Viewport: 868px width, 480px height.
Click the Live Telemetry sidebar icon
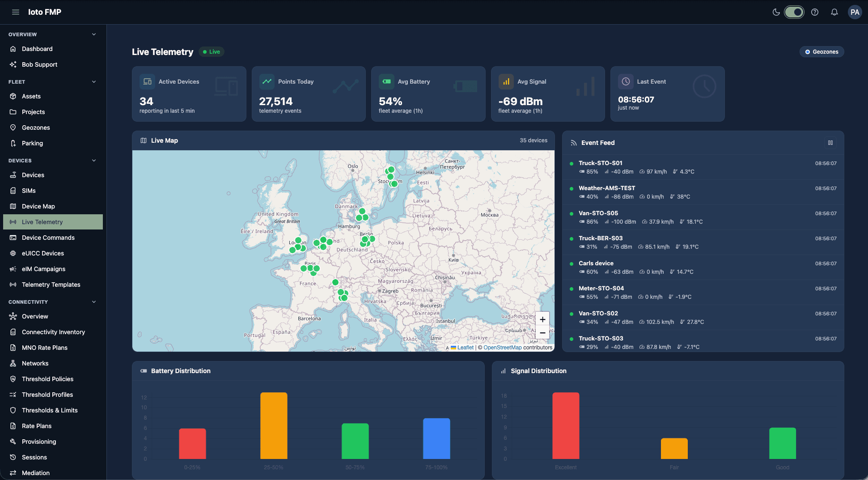click(x=13, y=222)
